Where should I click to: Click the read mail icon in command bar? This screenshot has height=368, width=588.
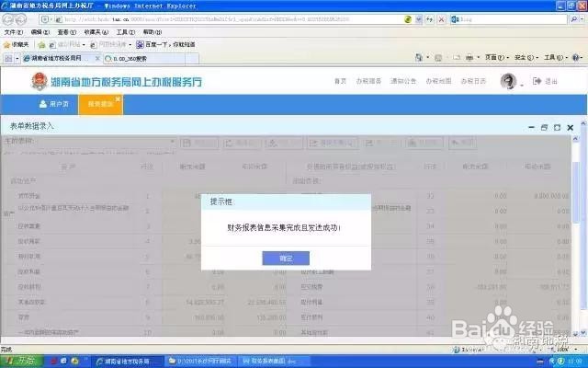457,57
